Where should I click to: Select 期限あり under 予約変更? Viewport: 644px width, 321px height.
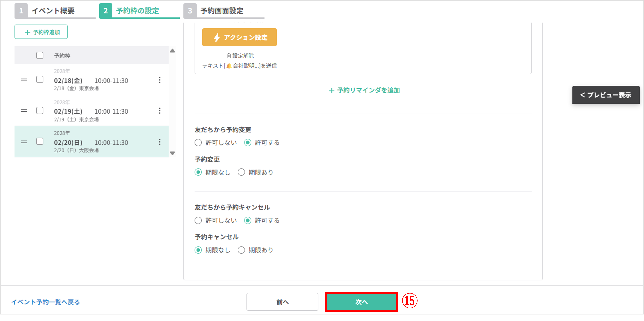(x=241, y=172)
